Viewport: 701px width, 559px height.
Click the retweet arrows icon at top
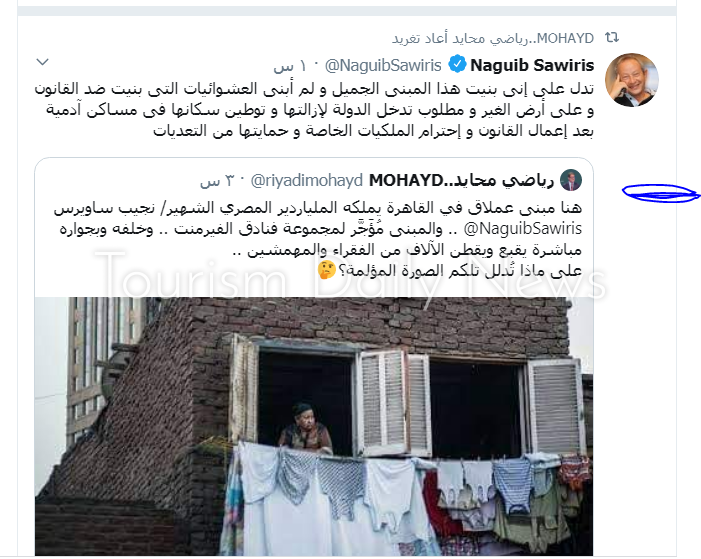[612, 38]
